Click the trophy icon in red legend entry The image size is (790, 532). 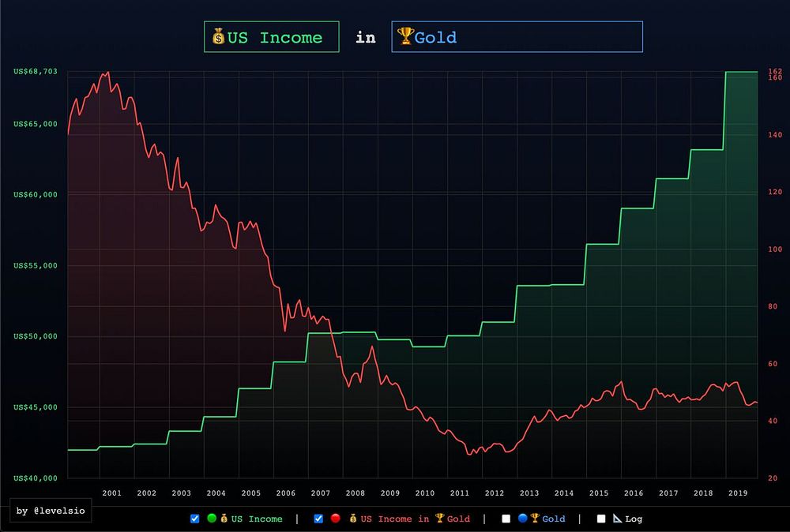(440, 519)
